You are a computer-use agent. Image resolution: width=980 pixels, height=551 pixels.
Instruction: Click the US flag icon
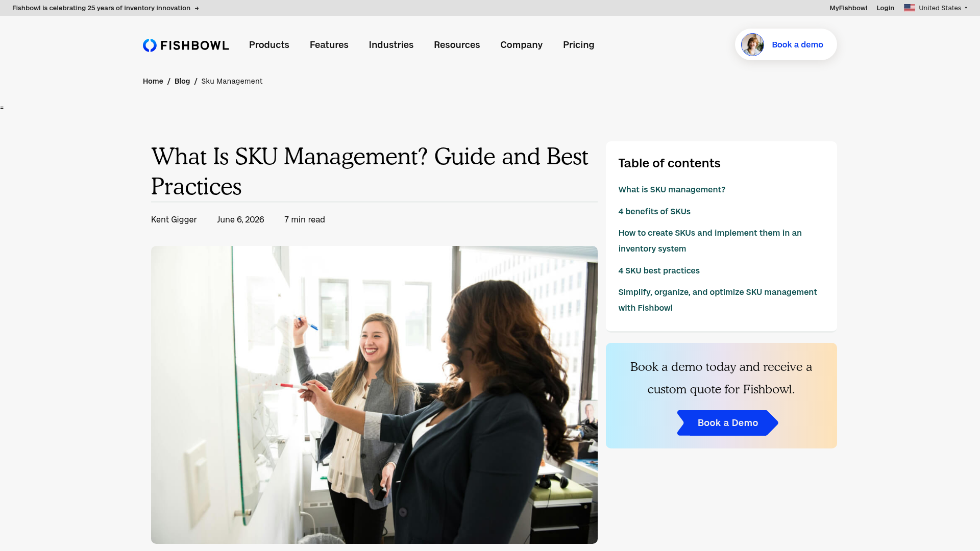click(x=909, y=8)
